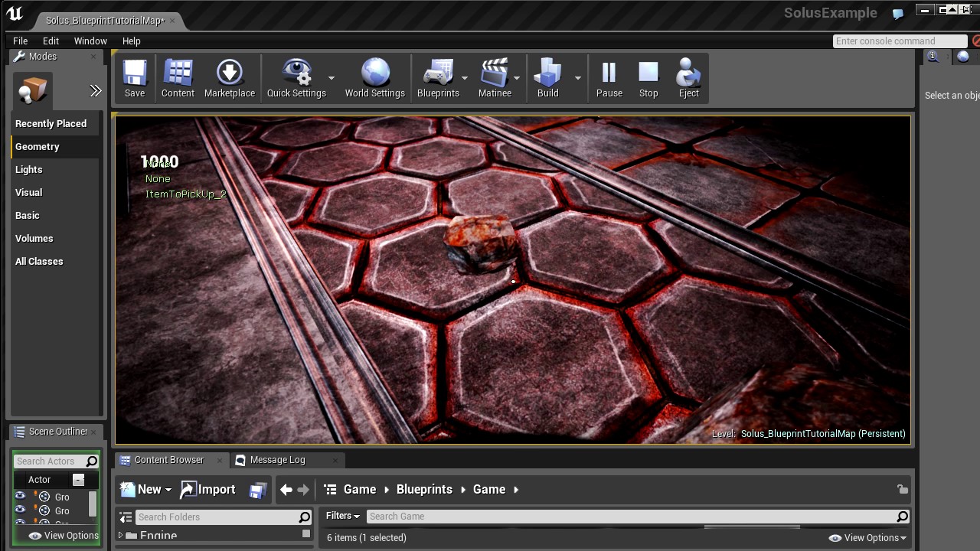The image size is (980, 551).
Task: Focus the Enter console command field
Action: click(900, 41)
